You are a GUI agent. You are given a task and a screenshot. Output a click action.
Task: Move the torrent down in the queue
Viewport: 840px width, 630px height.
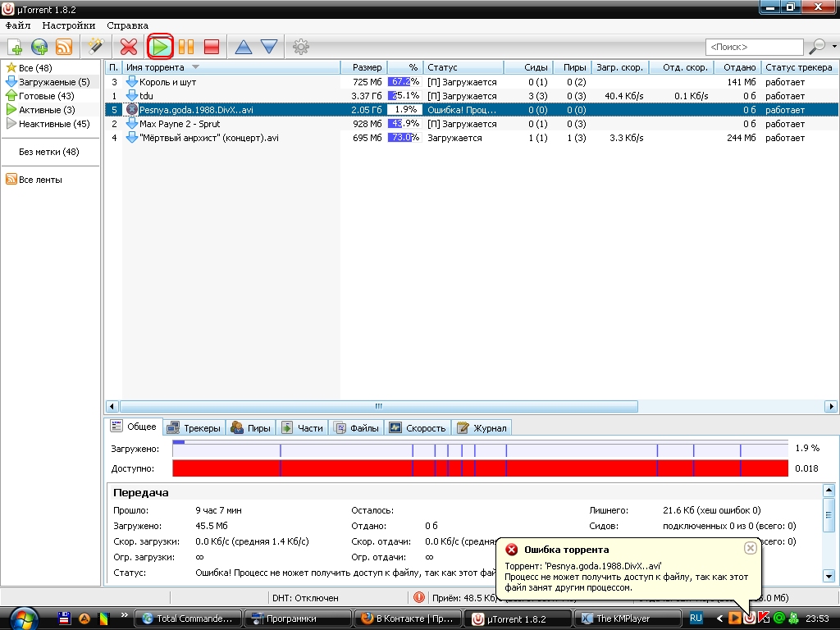tap(269, 47)
